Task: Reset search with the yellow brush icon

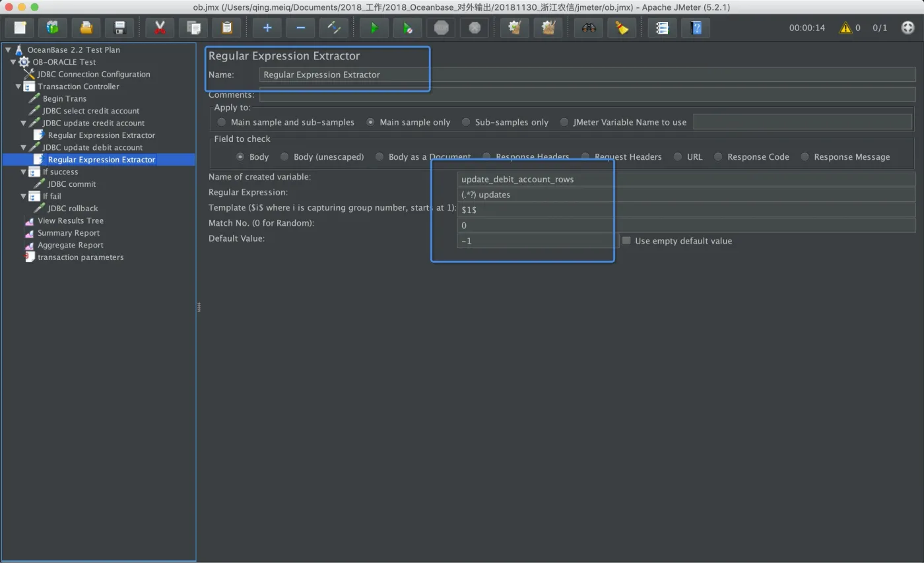Action: coord(622,28)
